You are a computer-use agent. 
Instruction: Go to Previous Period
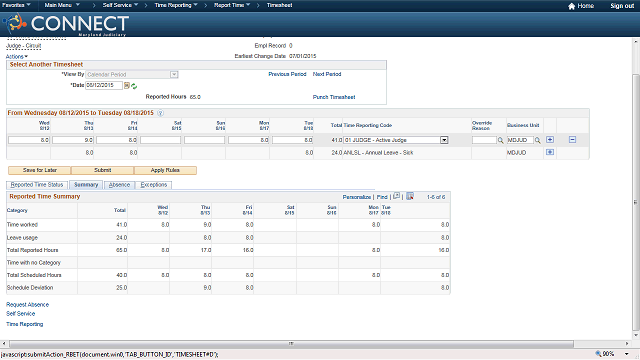[287, 74]
